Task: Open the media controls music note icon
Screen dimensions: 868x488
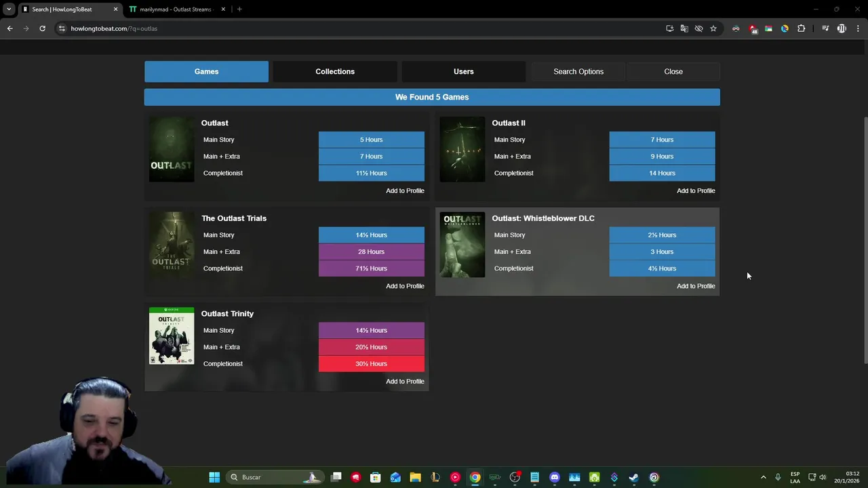Action: pyautogui.click(x=825, y=28)
